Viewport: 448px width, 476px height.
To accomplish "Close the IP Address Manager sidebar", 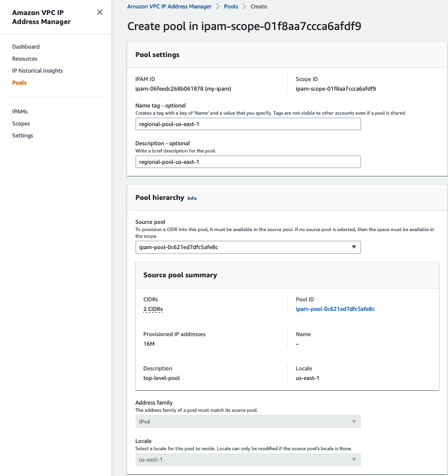I will click(x=100, y=13).
